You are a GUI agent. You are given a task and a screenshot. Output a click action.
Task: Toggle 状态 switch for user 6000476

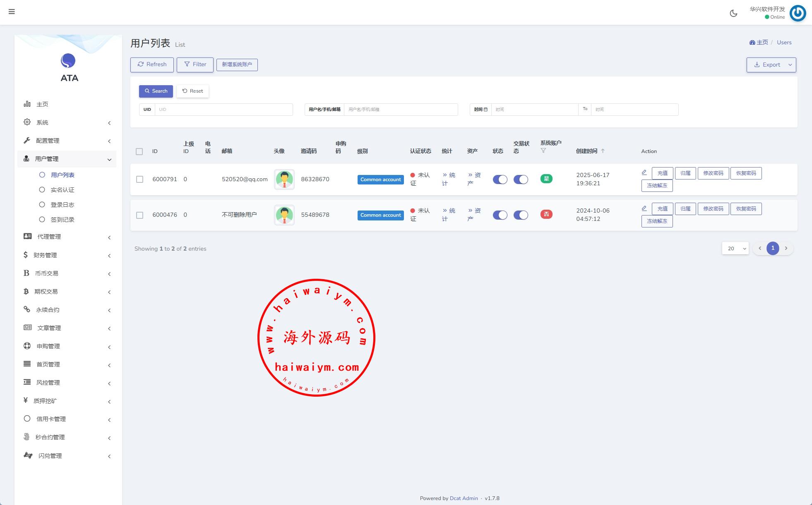(500, 215)
